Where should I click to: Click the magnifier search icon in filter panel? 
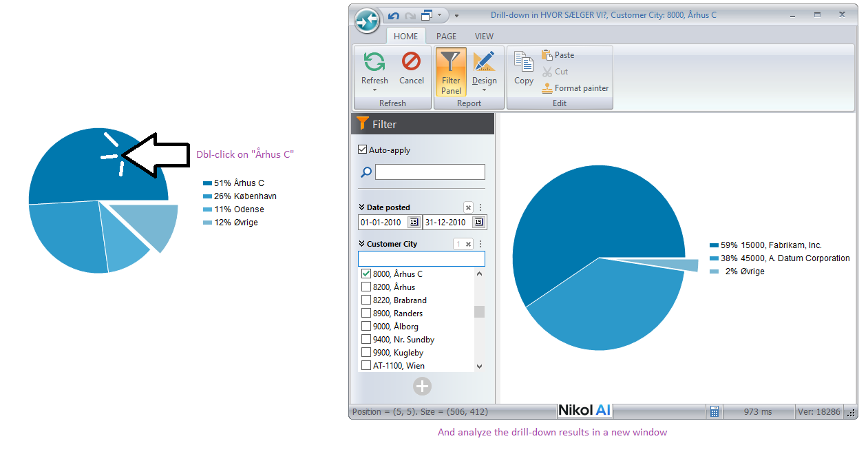click(x=366, y=172)
